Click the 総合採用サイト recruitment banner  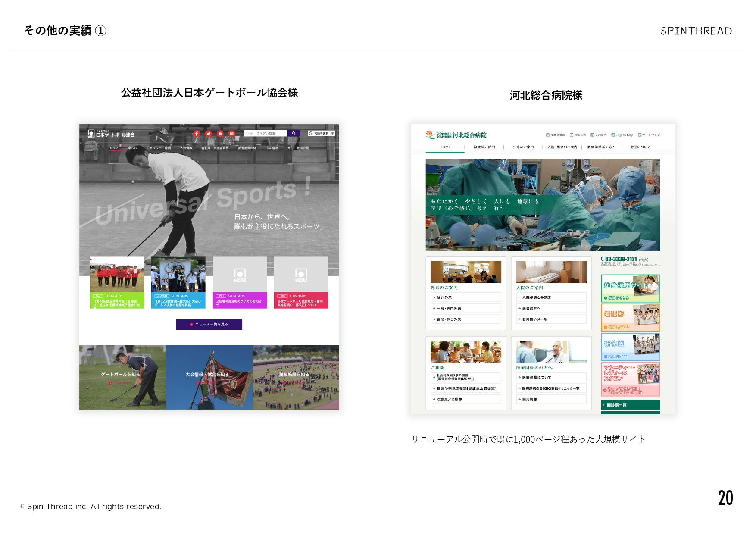(630, 287)
